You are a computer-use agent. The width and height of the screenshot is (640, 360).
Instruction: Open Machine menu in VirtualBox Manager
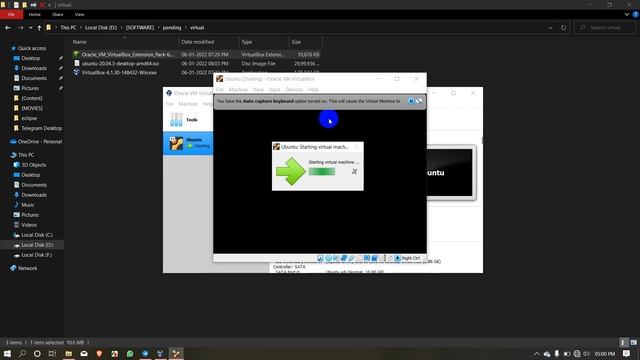click(x=188, y=104)
